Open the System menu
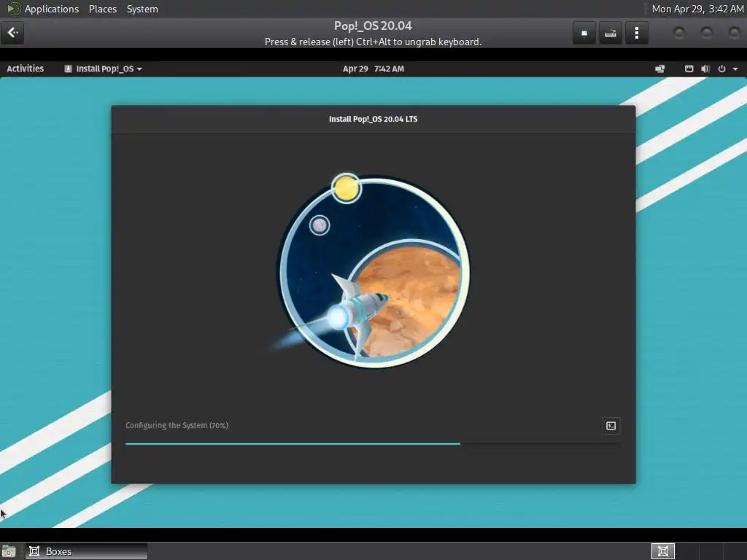747x560 pixels. pyautogui.click(x=142, y=9)
